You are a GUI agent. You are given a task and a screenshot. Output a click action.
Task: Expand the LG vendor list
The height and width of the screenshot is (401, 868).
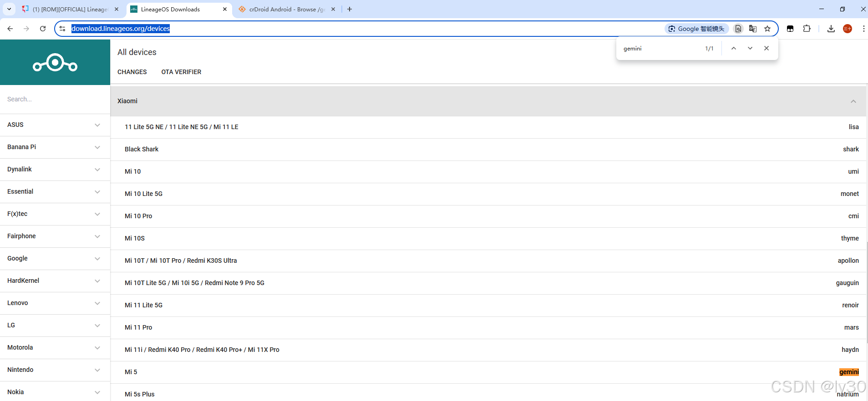(x=55, y=325)
